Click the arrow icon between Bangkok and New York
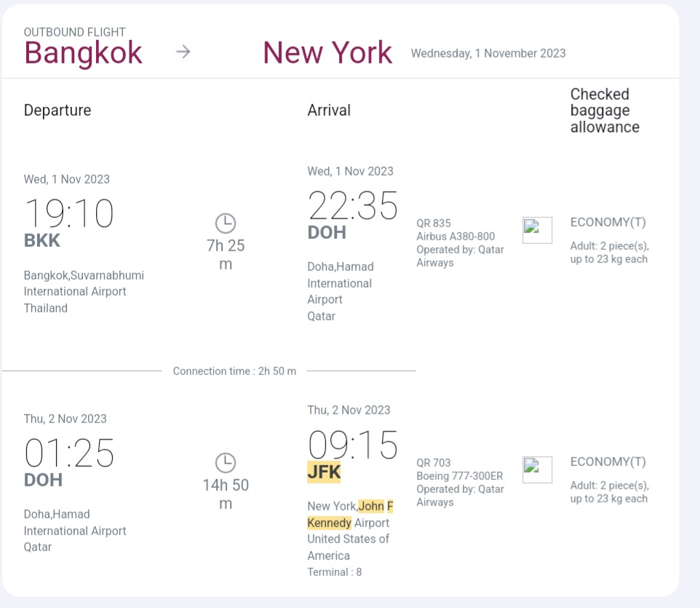 [x=183, y=52]
